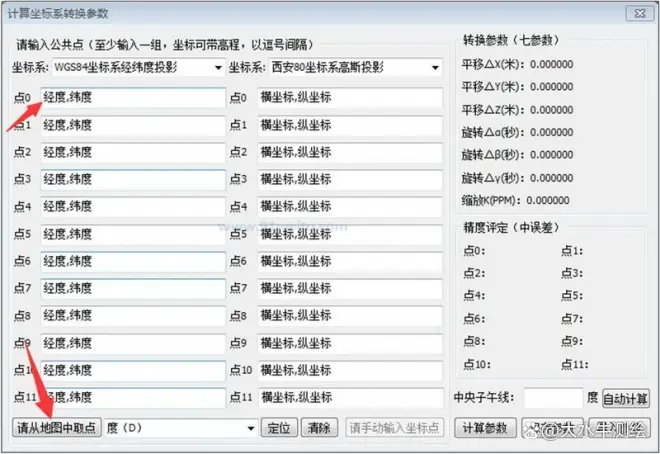The height and width of the screenshot is (454, 660).
Task: Focus point 4 经度,纬度 text box
Action: point(132,206)
